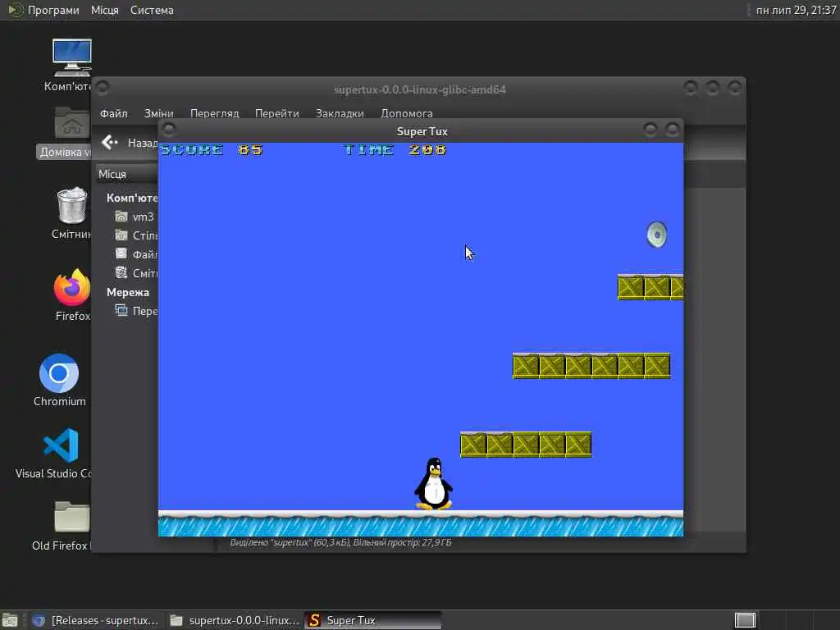
Task: Open the Система panel menu
Action: pyautogui.click(x=152, y=10)
